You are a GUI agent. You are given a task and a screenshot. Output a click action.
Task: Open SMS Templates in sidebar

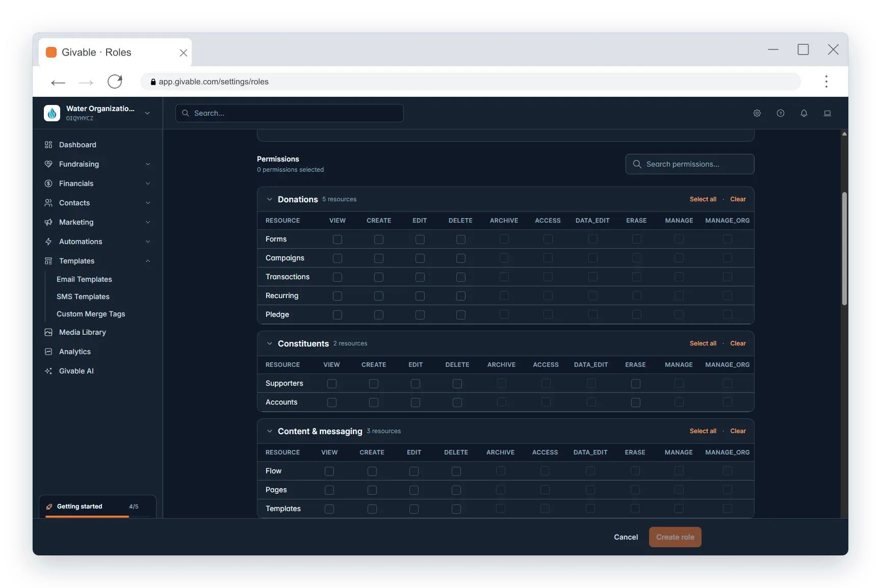83,297
